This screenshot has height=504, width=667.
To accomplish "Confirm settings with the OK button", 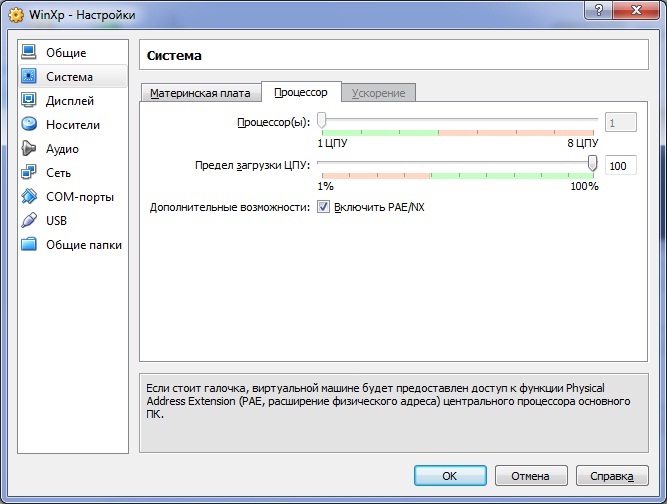I will pos(450,476).
